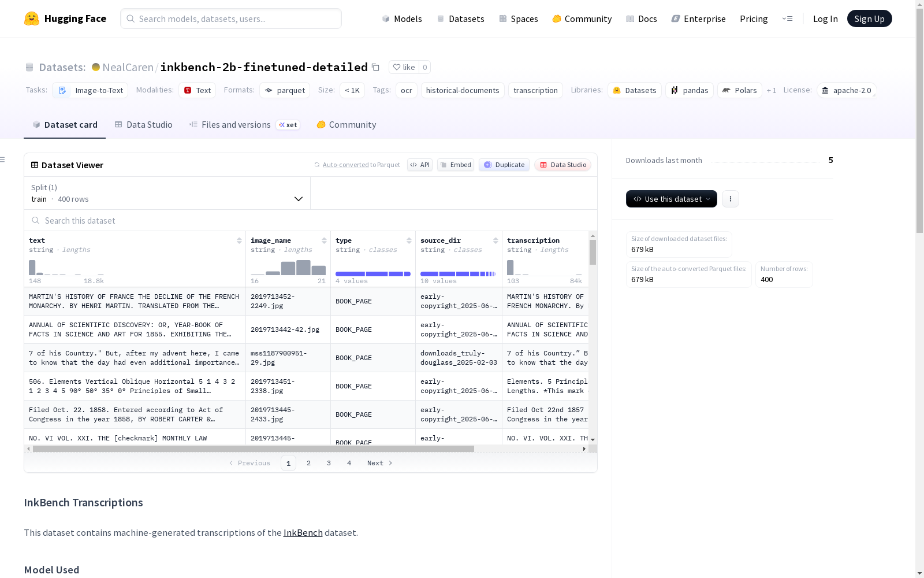Image resolution: width=924 pixels, height=578 pixels.
Task: Select the cell mss1187900951-29.jpg
Action: pyautogui.click(x=288, y=358)
